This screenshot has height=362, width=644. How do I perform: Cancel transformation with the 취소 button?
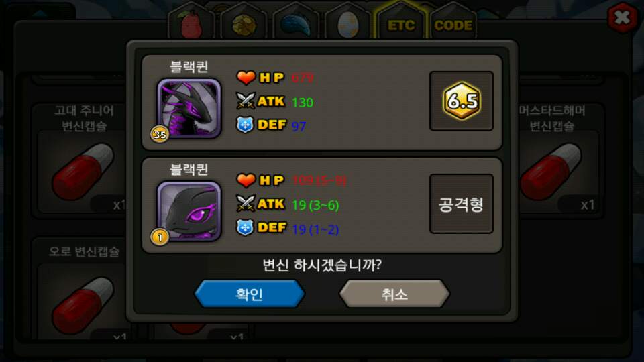pyautogui.click(x=394, y=294)
